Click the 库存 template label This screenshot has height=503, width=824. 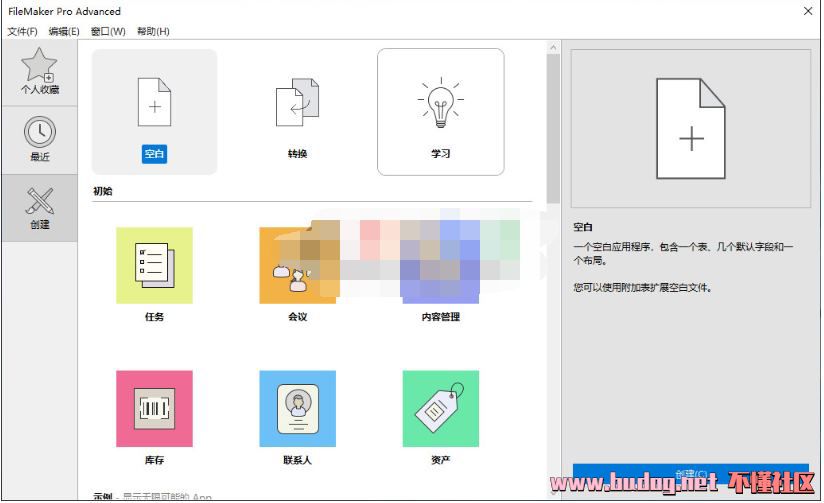(154, 460)
